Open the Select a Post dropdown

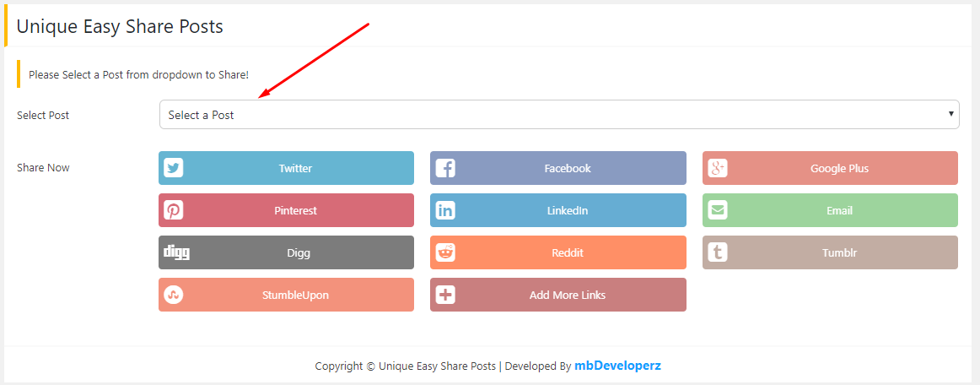pos(558,115)
